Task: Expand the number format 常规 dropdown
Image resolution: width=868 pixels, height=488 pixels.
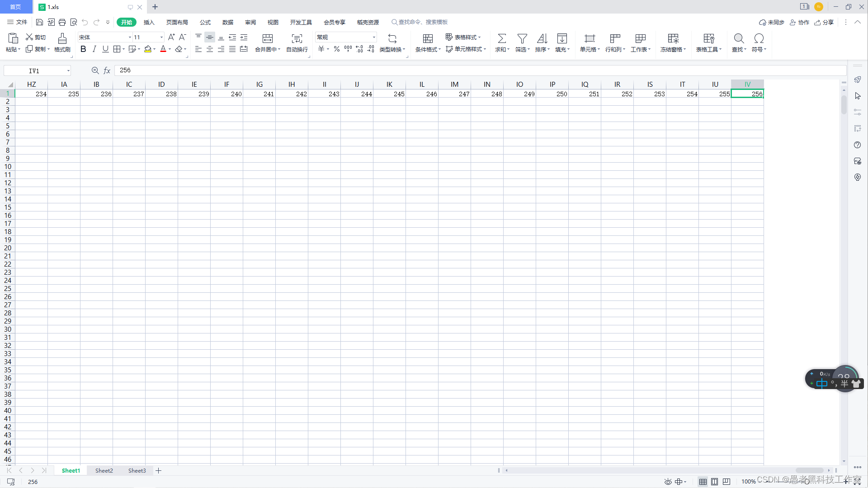Action: 374,38
